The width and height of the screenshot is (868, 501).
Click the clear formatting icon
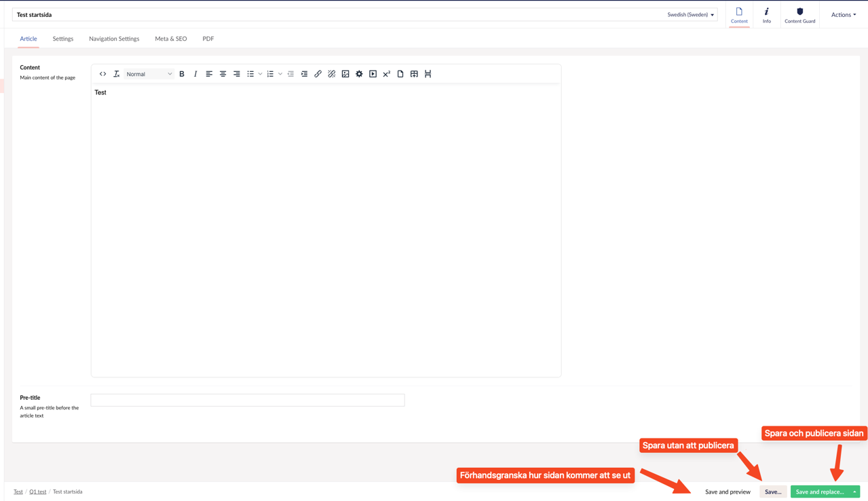tap(116, 74)
